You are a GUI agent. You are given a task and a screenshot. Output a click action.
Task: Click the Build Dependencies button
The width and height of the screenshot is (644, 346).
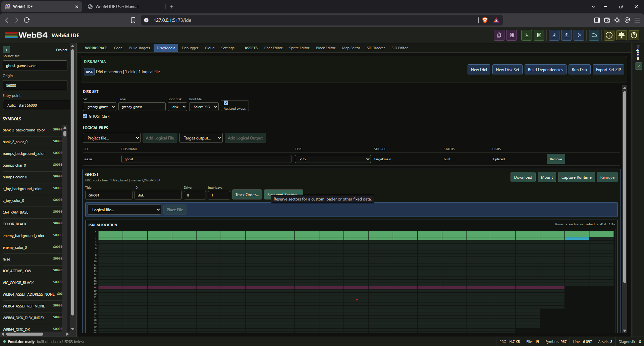[545, 70]
